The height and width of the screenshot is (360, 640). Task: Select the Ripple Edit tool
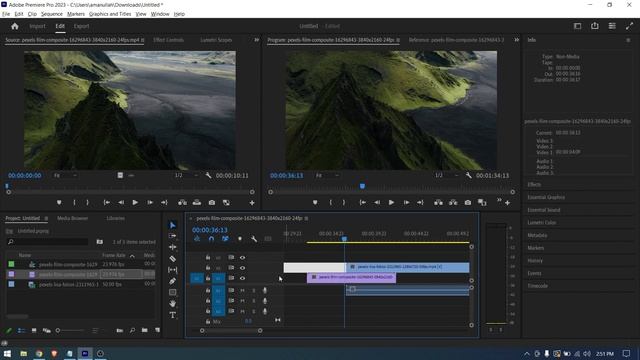[172, 247]
